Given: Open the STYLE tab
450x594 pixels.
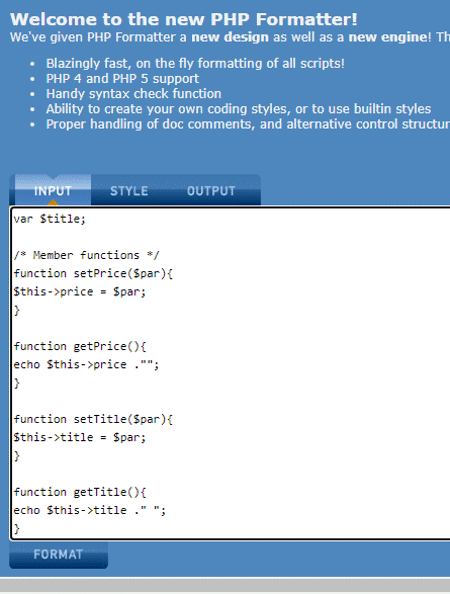Looking at the screenshot, I should pos(129,191).
